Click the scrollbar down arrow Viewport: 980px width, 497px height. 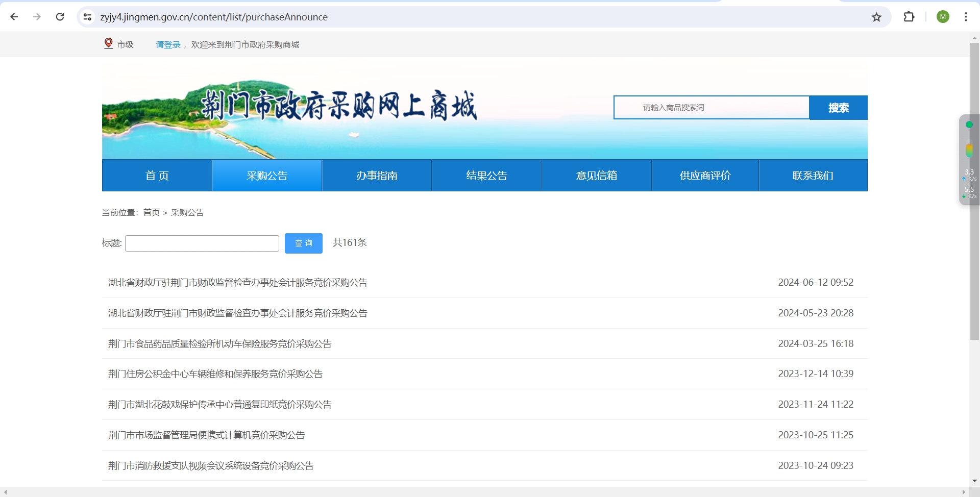coord(974,481)
